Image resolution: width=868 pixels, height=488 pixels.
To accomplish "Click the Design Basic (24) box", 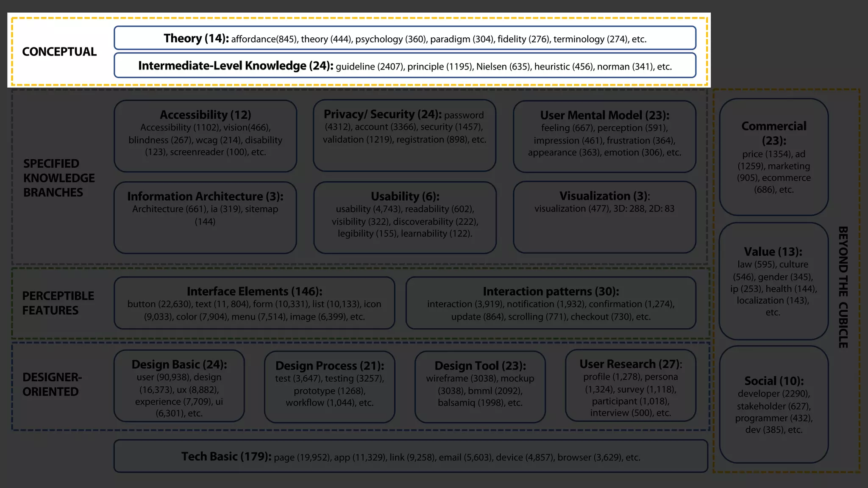I will (179, 385).
